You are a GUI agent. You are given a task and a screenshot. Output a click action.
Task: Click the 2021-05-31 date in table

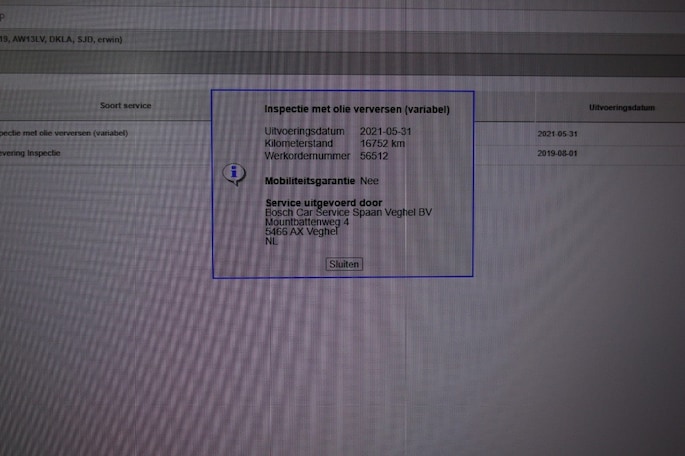click(557, 133)
